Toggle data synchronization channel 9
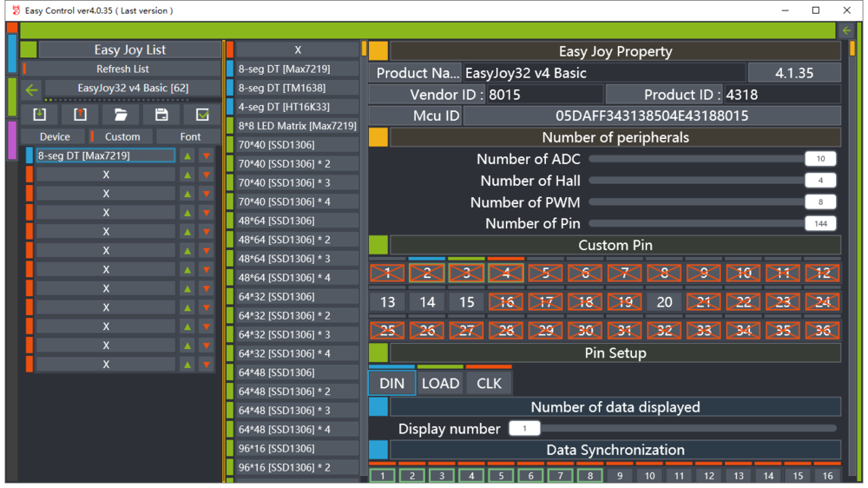This screenshot has height=488, width=868. point(620,475)
